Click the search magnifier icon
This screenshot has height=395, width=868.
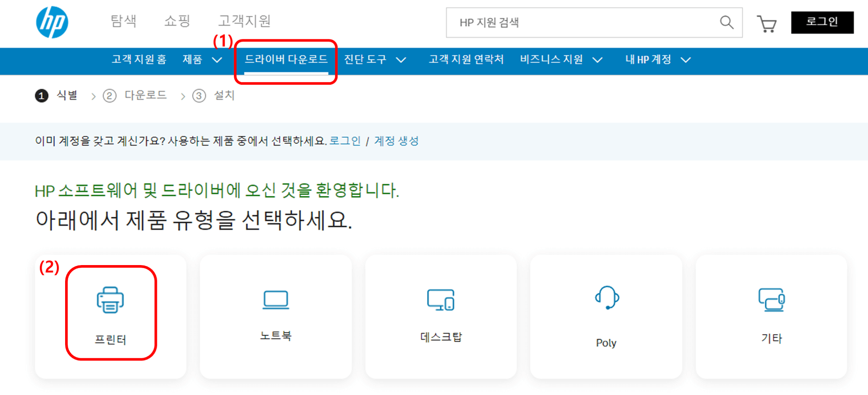(726, 22)
